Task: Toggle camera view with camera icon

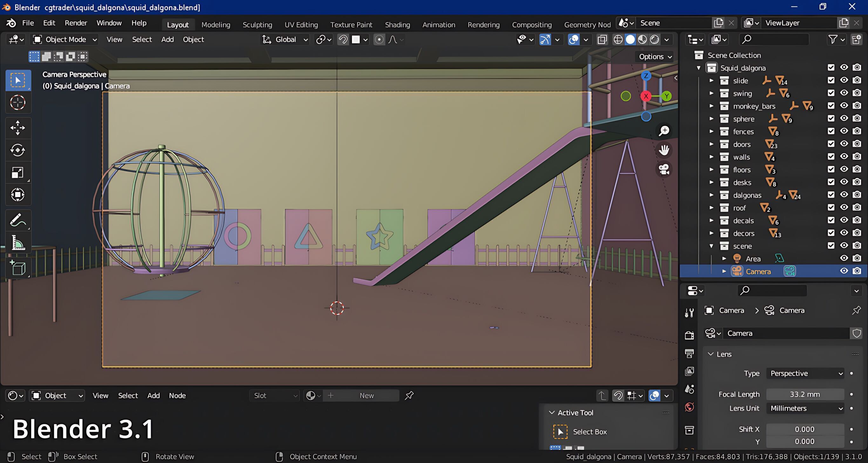Action: point(664,169)
